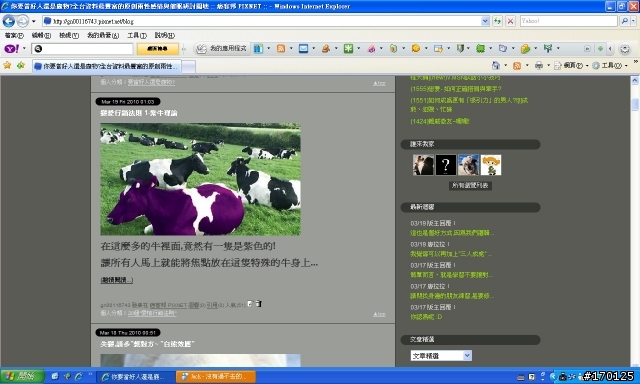Click the Internet Explorer taskbar window button
The height and width of the screenshot is (384, 640).
click(x=135, y=377)
